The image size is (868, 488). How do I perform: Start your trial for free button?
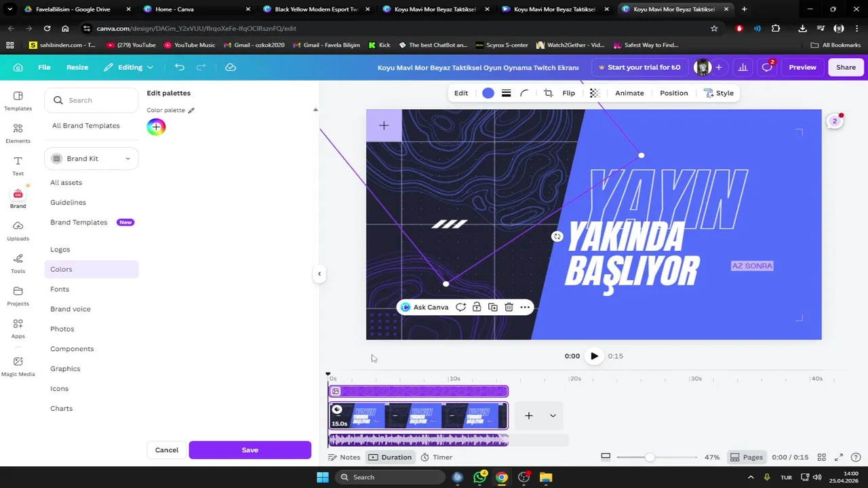[639, 67]
